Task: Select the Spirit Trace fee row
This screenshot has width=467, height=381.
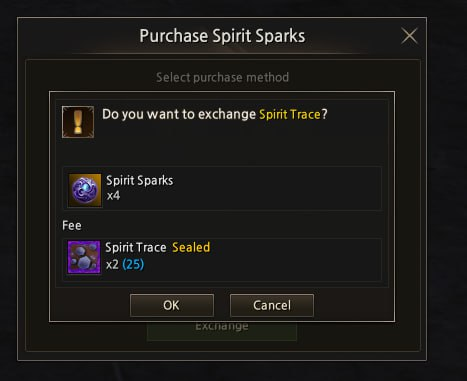Action: pyautogui.click(x=222, y=259)
